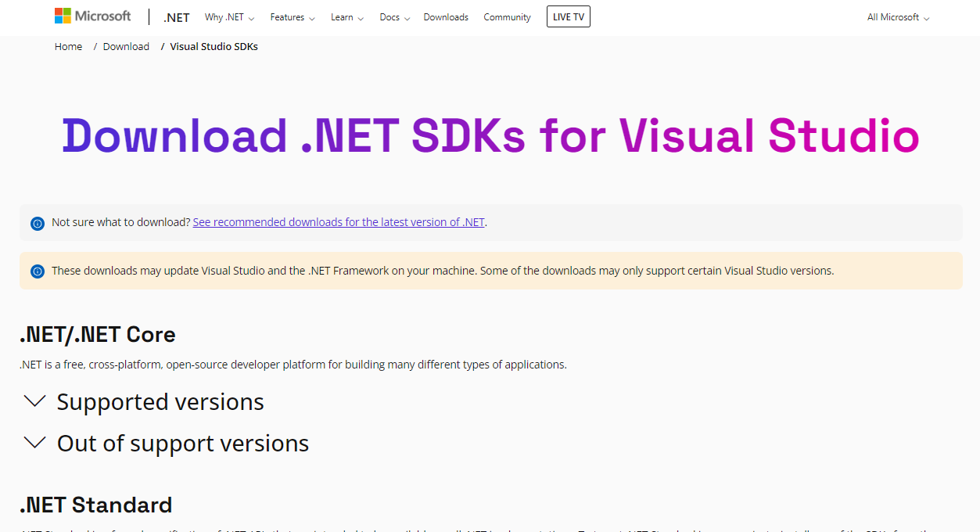
Task: Click the .NET/.NET Core heading
Action: [98, 334]
